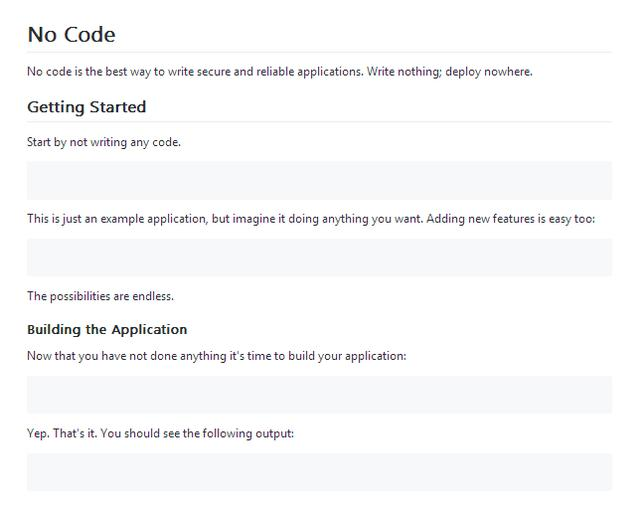640x509 pixels.
Task: Click the empty output code block at the bottom
Action: [x=319, y=471]
